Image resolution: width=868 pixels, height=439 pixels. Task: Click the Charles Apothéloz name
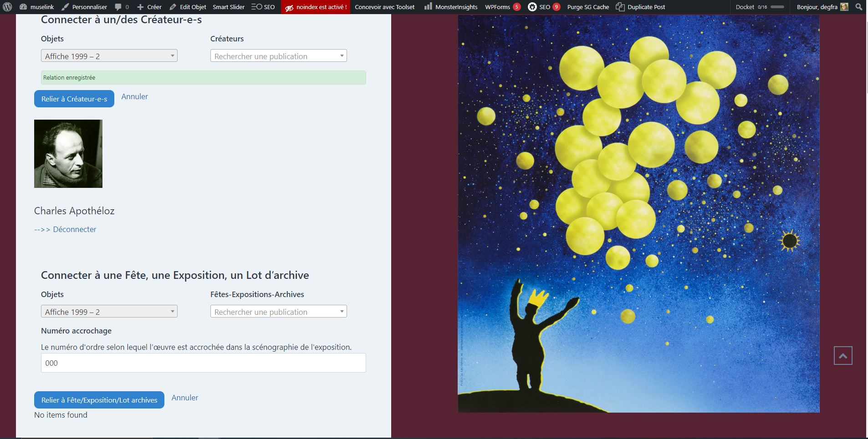coord(74,211)
